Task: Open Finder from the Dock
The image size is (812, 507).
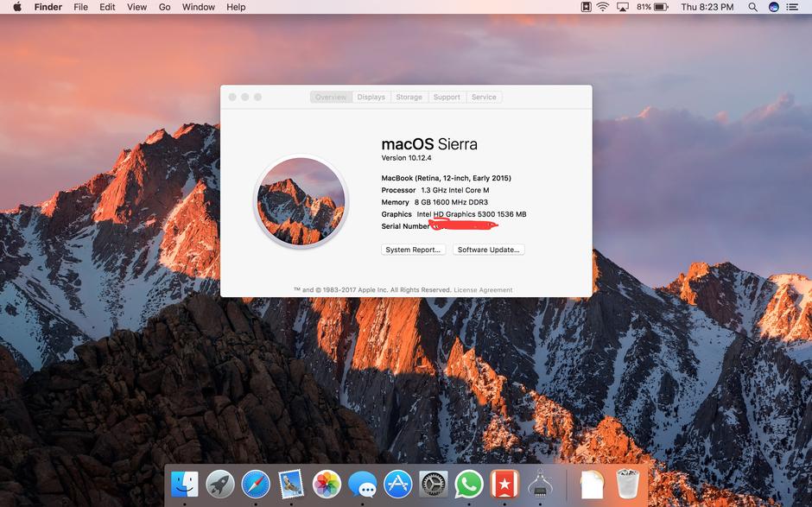Action: pyautogui.click(x=185, y=485)
